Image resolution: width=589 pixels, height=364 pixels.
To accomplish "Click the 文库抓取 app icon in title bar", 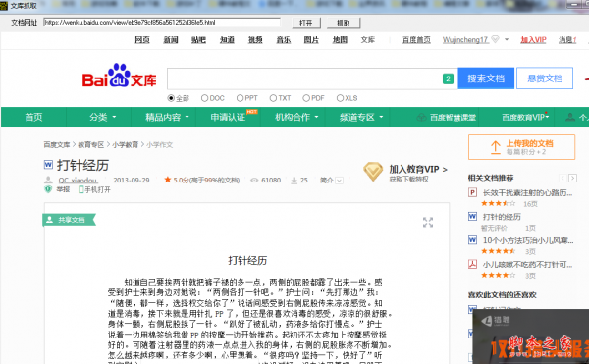I will tap(4, 5).
